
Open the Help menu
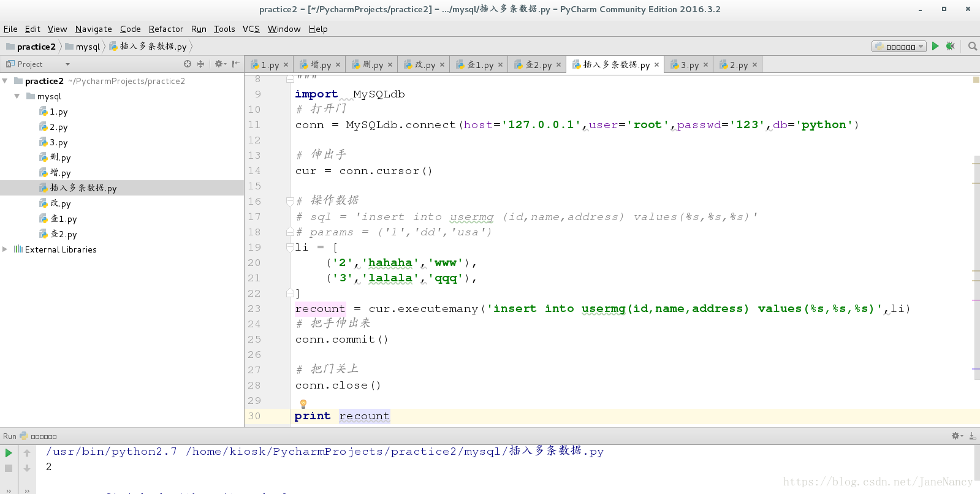[318, 29]
